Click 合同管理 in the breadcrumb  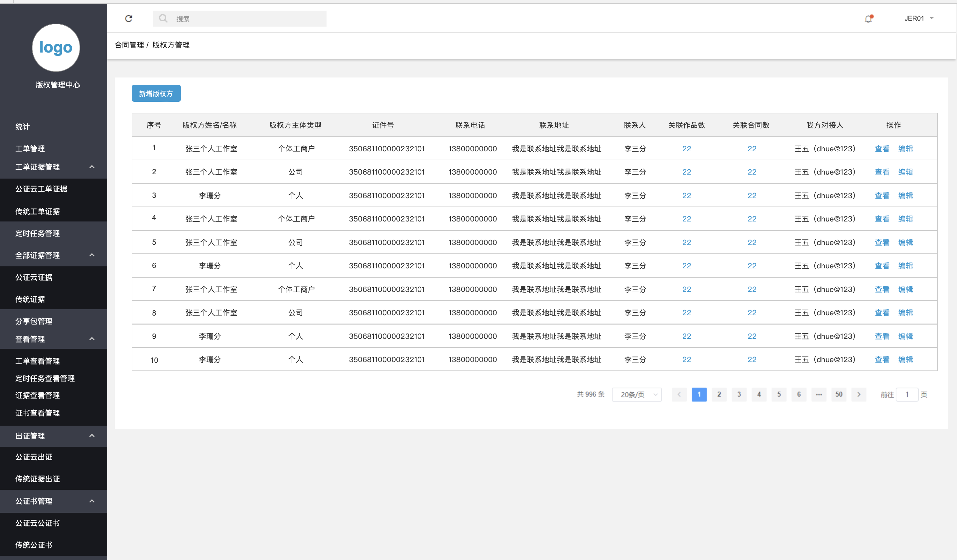point(129,45)
